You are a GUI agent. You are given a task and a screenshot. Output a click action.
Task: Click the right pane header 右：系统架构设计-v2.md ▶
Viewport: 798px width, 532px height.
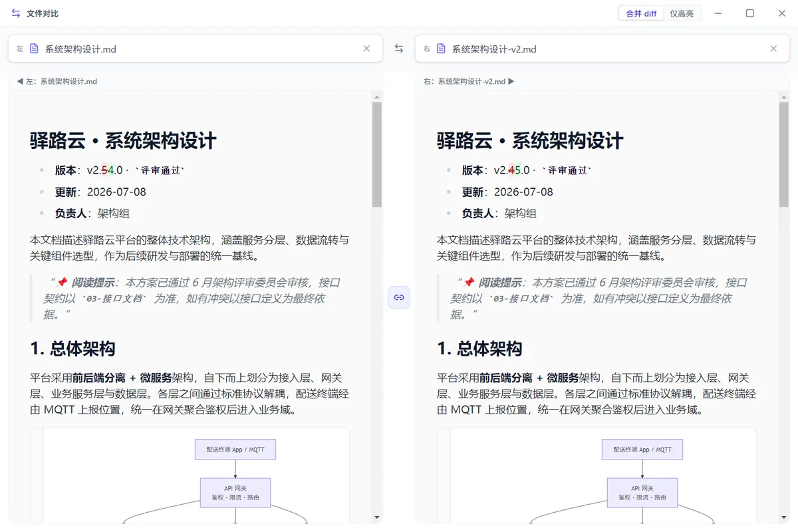469,81
